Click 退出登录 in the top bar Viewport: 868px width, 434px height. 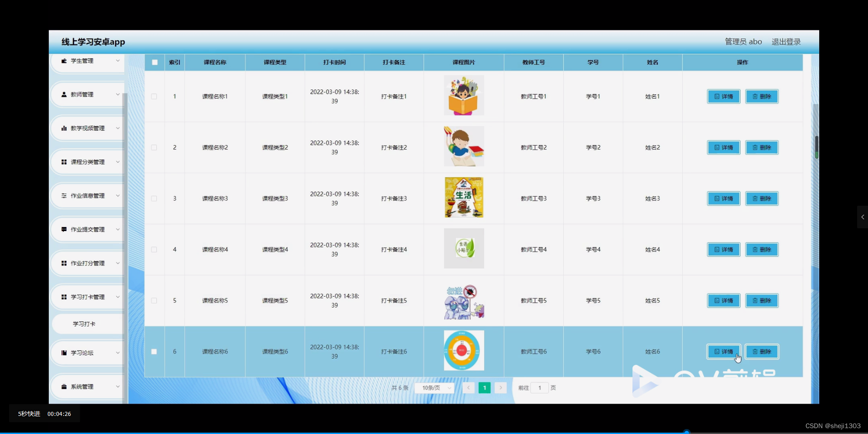tap(786, 41)
